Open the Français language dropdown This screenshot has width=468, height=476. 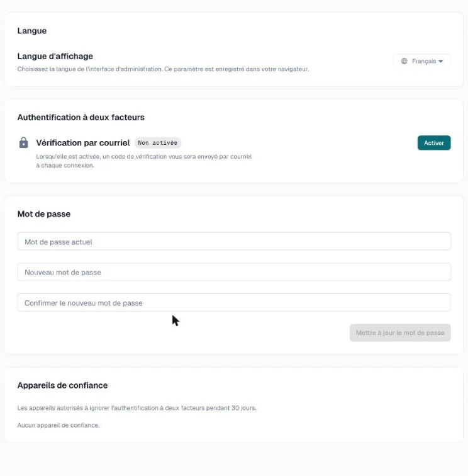coord(421,61)
